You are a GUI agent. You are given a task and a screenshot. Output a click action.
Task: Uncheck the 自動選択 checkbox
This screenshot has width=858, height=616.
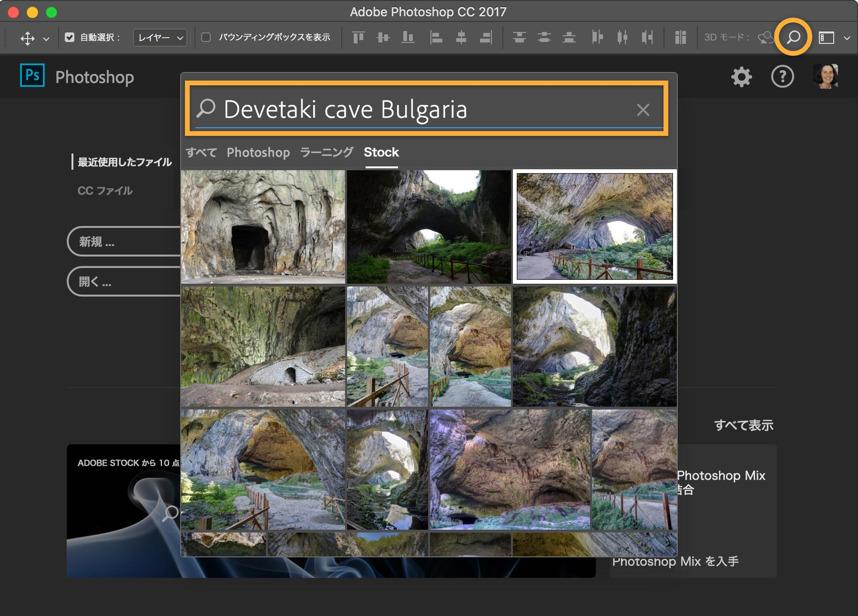click(70, 37)
